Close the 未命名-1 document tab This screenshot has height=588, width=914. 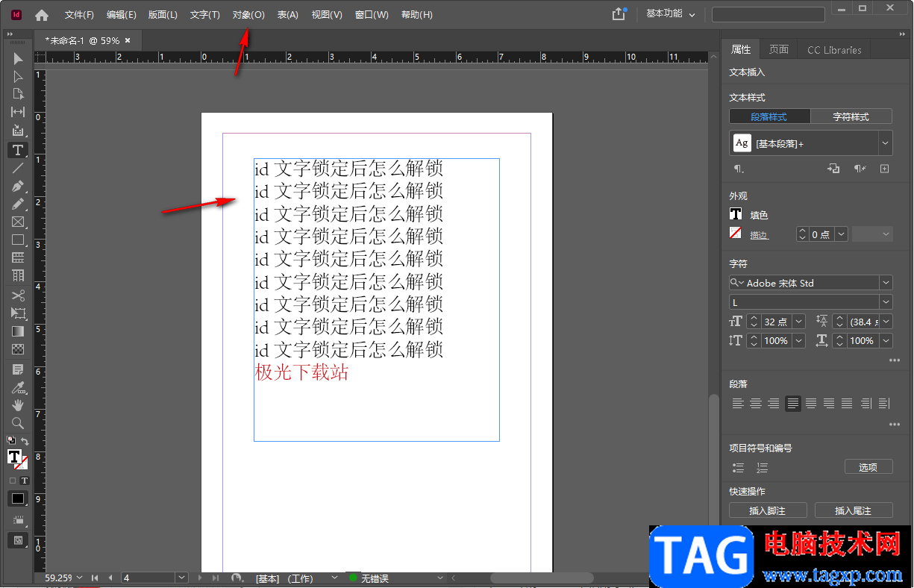click(x=128, y=40)
